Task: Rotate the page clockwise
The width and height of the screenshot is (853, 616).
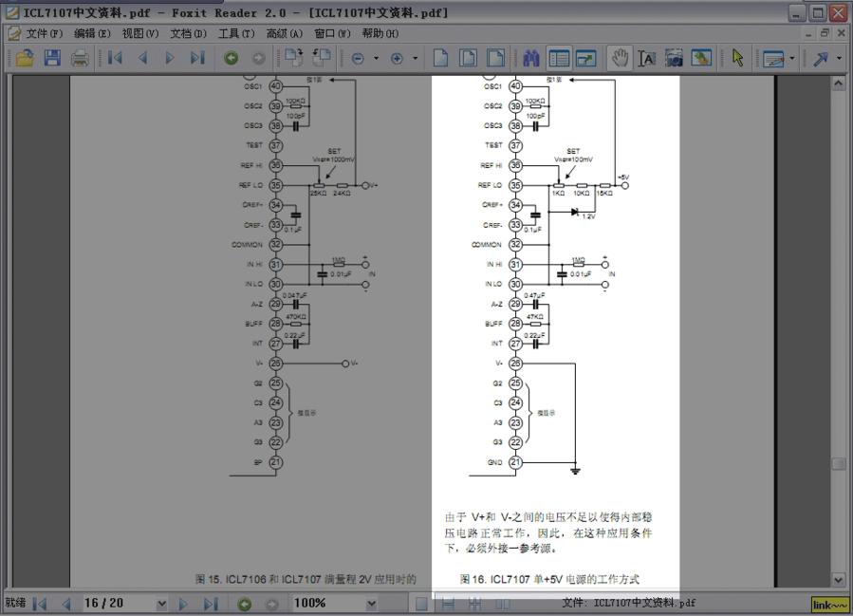Action: tap(294, 58)
